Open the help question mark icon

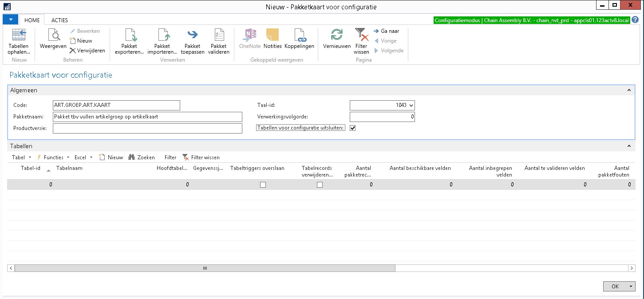click(635, 20)
